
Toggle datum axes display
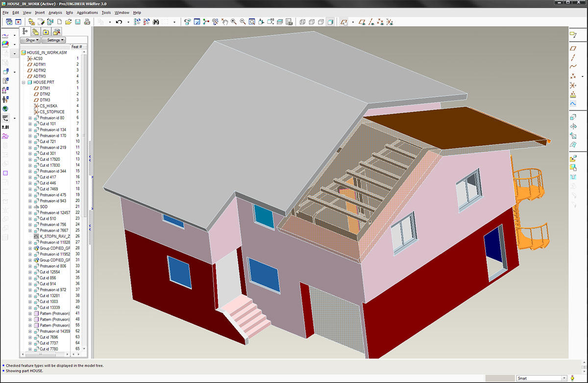click(x=371, y=22)
